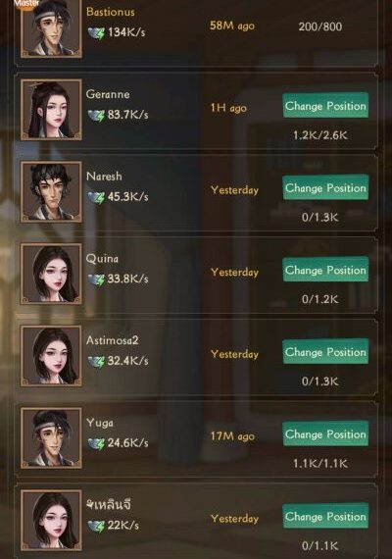Click Change Position next to Naresh
392x559 pixels.
(325, 187)
